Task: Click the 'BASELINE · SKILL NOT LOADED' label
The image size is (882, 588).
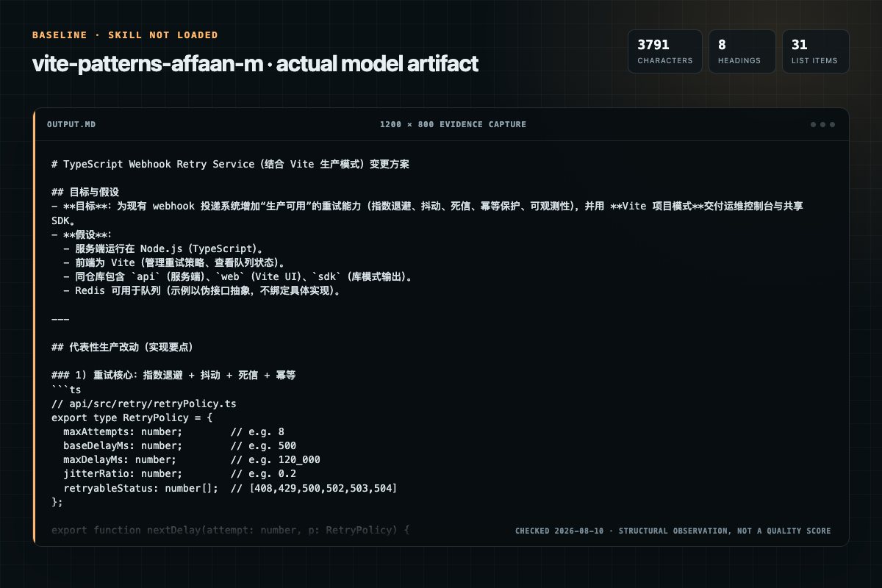Action: 125,35
